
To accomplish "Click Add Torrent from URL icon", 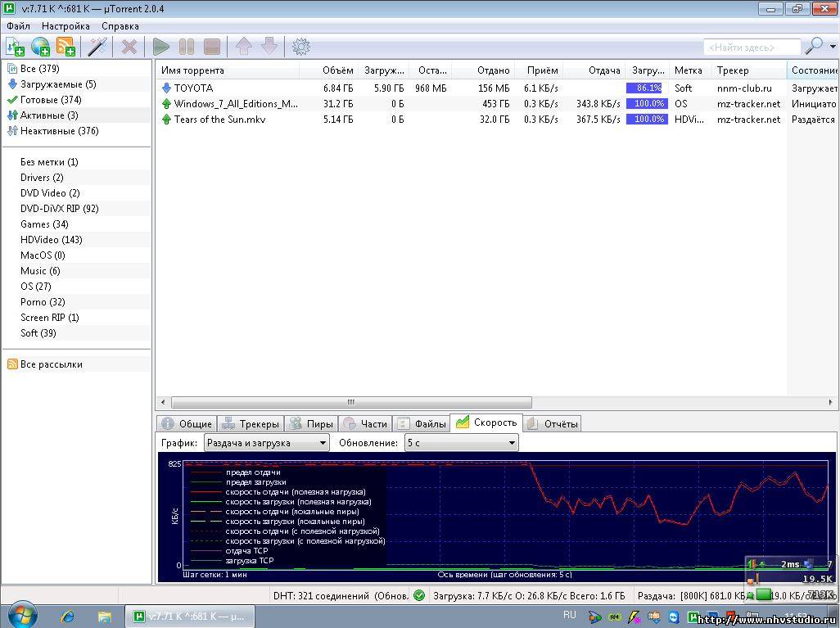I will point(41,47).
